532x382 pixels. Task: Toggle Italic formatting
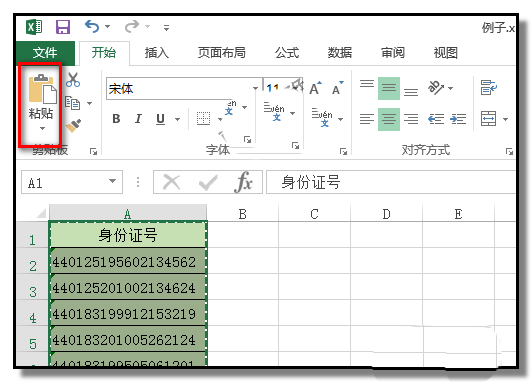point(138,119)
